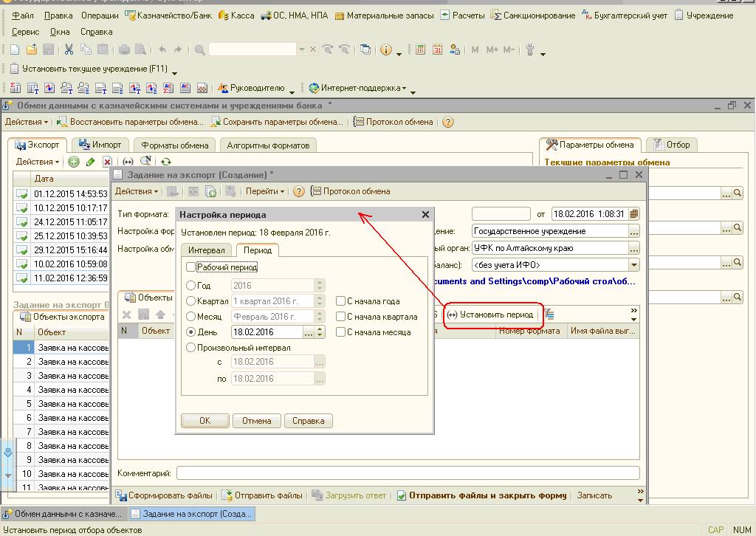Viewport: 756px width, 536px height.
Task: Click the Cut scissors icon in main toolbar
Action: click(x=69, y=49)
